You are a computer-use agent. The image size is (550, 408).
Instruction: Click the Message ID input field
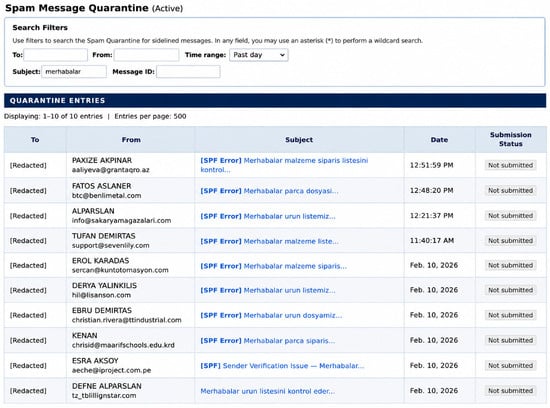coord(188,72)
